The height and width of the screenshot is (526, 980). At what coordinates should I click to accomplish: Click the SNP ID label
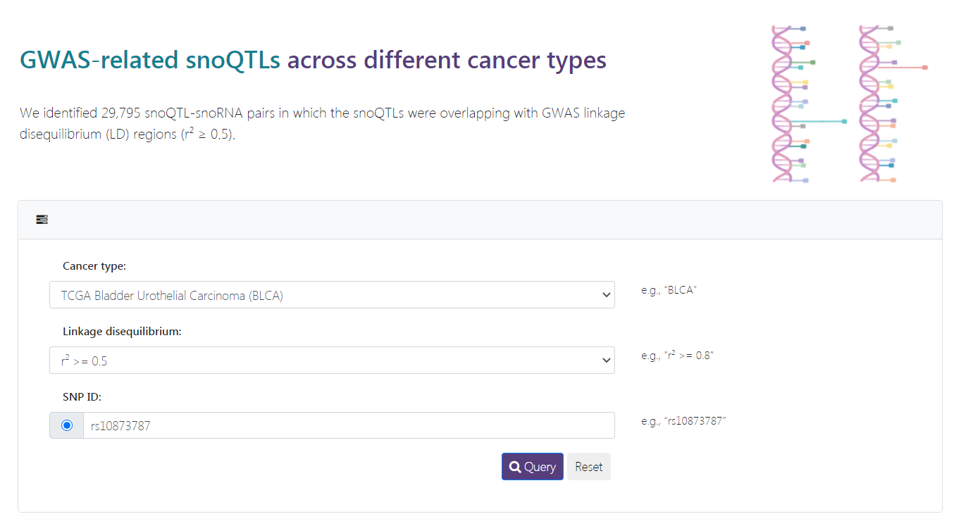[82, 397]
